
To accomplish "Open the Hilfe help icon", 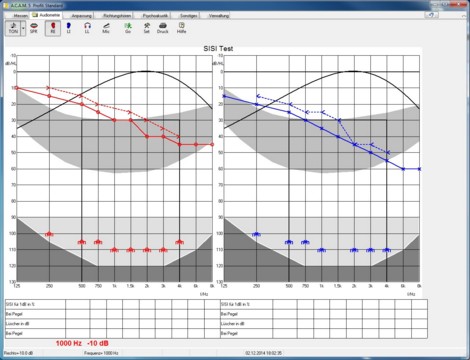I will click(182, 28).
